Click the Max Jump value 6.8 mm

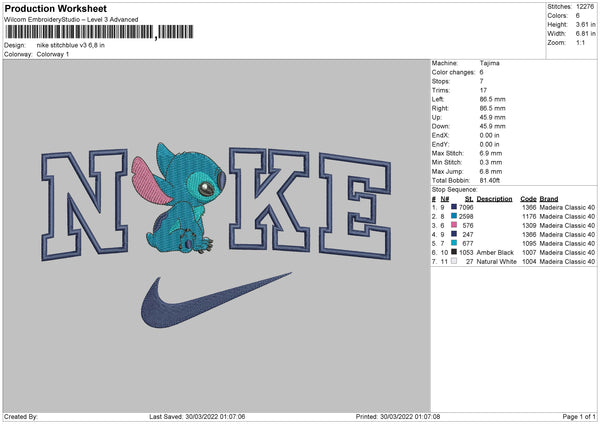tap(491, 171)
